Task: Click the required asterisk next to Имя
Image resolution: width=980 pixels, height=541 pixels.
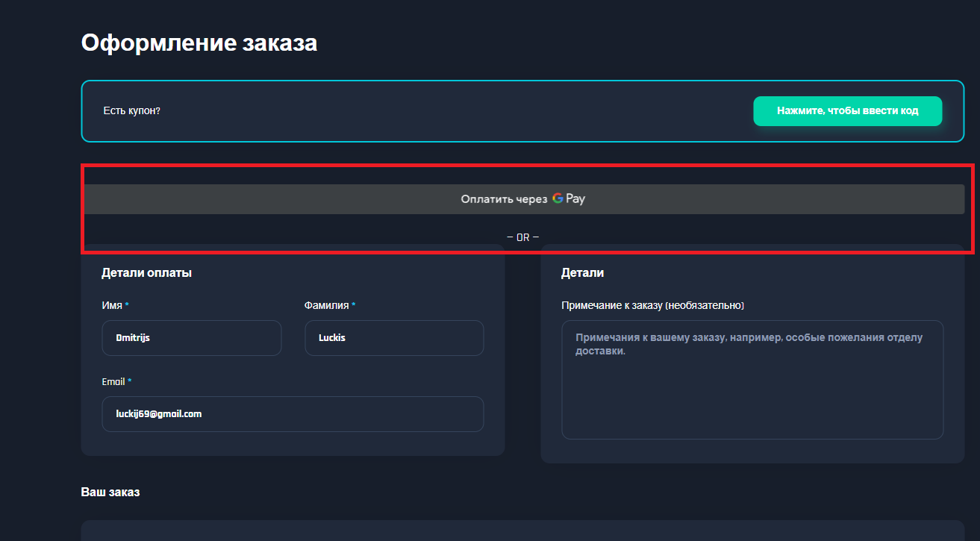Action: click(x=127, y=305)
